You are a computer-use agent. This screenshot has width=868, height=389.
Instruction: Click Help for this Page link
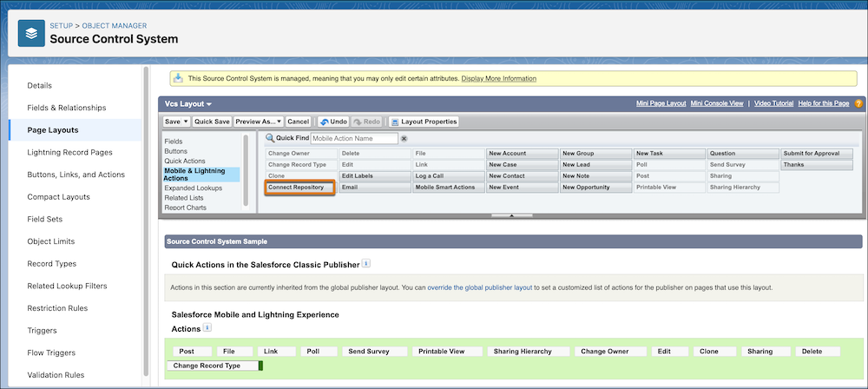pyautogui.click(x=824, y=103)
